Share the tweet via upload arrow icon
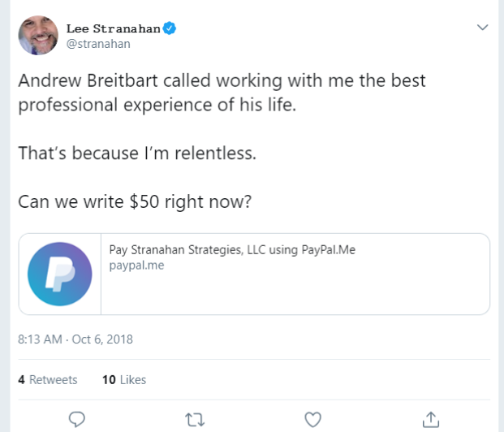 pyautogui.click(x=431, y=419)
